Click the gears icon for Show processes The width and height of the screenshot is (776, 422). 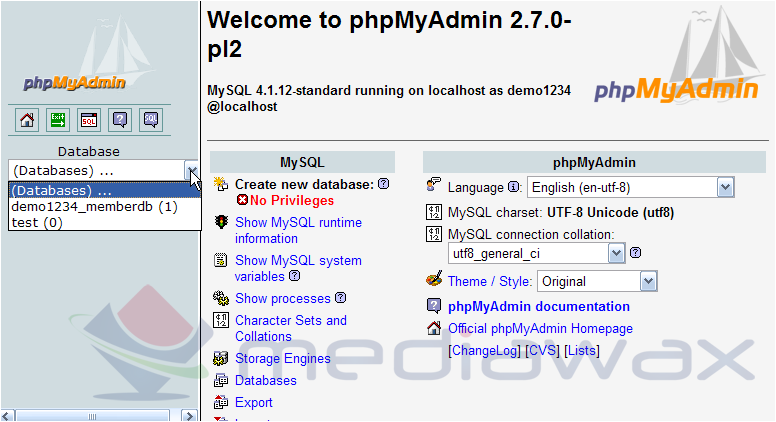(221, 298)
